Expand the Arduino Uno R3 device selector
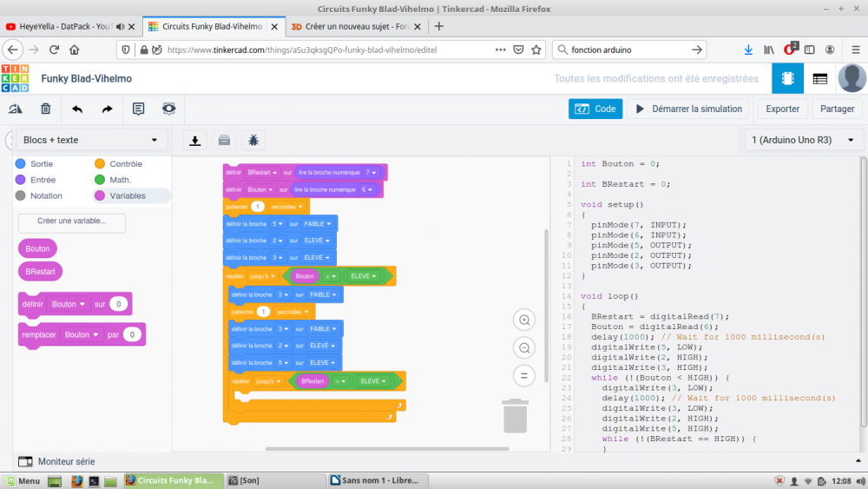 pos(804,140)
